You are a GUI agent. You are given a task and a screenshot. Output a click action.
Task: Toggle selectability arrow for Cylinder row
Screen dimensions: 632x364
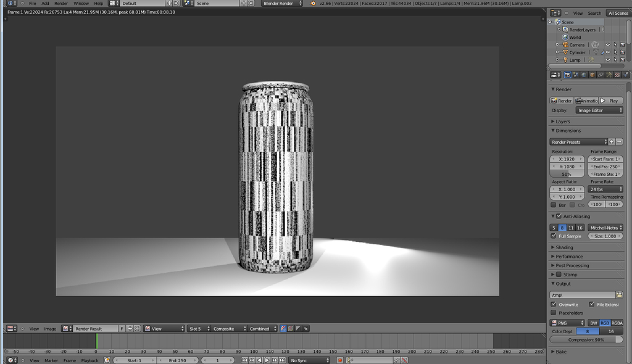(x=615, y=52)
